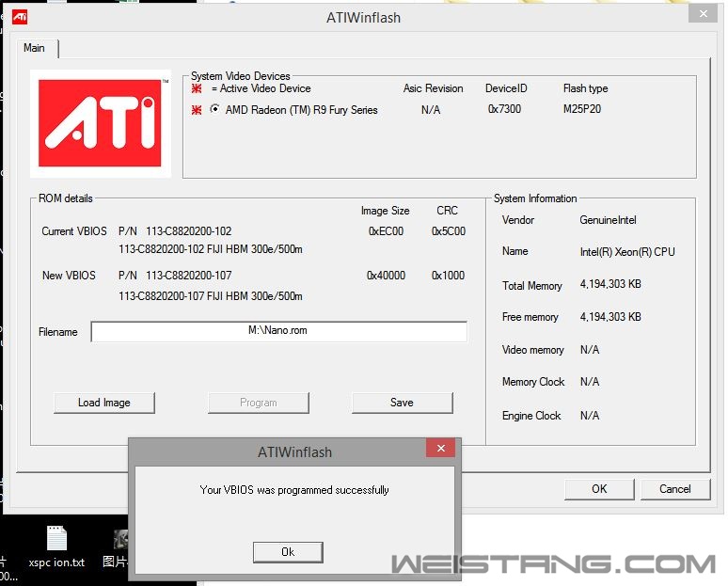Click the -107 FIJI HBM 300e/500m description line
Screen dimensions: 728x586
pos(211,296)
